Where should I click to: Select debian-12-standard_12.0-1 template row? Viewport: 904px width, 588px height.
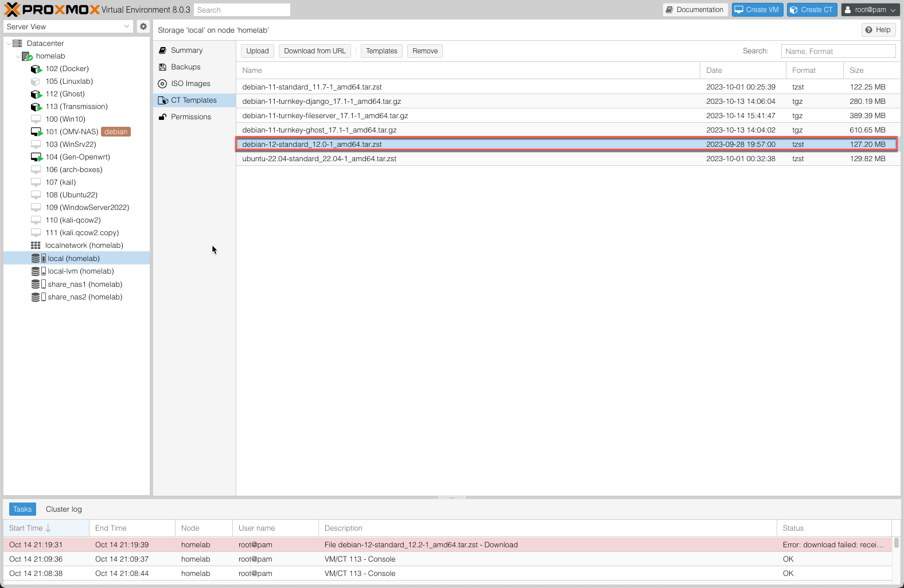(x=568, y=145)
